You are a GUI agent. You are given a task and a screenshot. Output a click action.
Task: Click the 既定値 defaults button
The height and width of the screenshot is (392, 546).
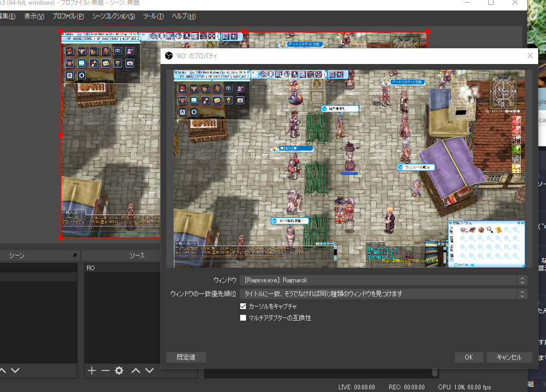pos(186,357)
